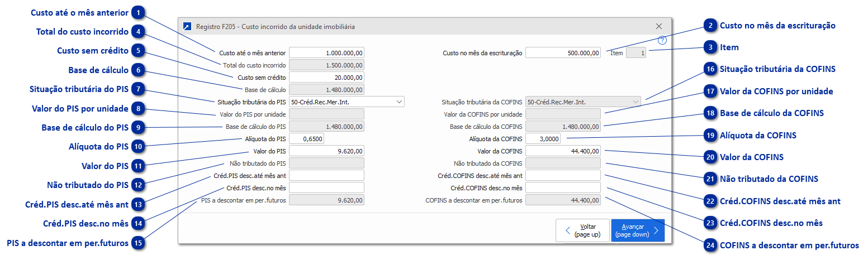Image resolution: width=868 pixels, height=260 pixels.
Task: Click the Valor do PIS field
Action: pos(327,151)
